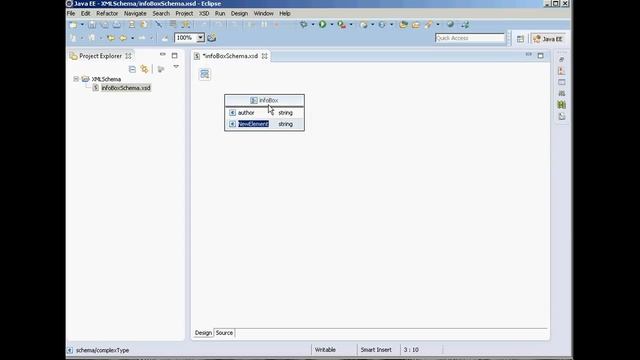This screenshot has height=360, width=640.
Task: Click the Forward navigation arrow icon
Action: coord(142,38)
